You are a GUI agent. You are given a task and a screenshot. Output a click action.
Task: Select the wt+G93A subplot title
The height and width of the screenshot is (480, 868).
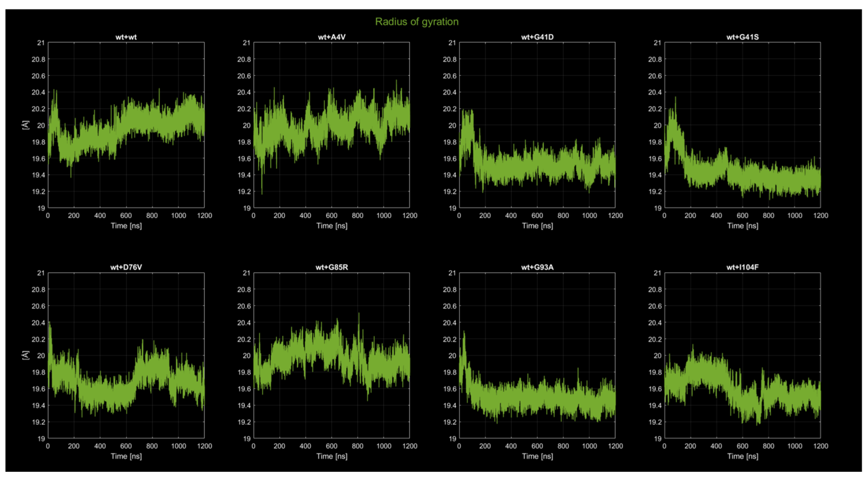pos(537,267)
